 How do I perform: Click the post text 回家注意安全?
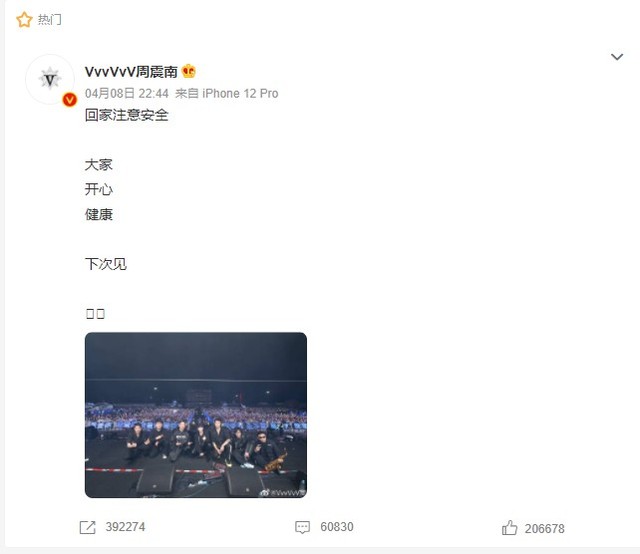(127, 115)
